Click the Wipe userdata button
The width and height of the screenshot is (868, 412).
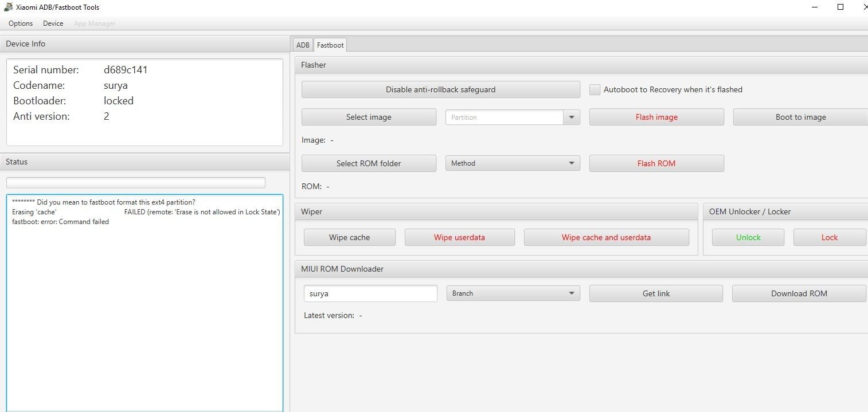point(460,237)
